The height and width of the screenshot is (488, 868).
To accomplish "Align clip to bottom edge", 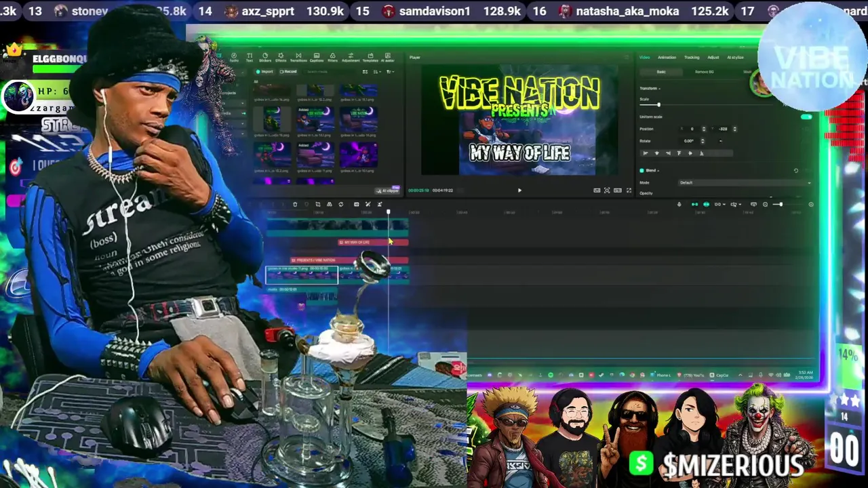I will pos(701,153).
